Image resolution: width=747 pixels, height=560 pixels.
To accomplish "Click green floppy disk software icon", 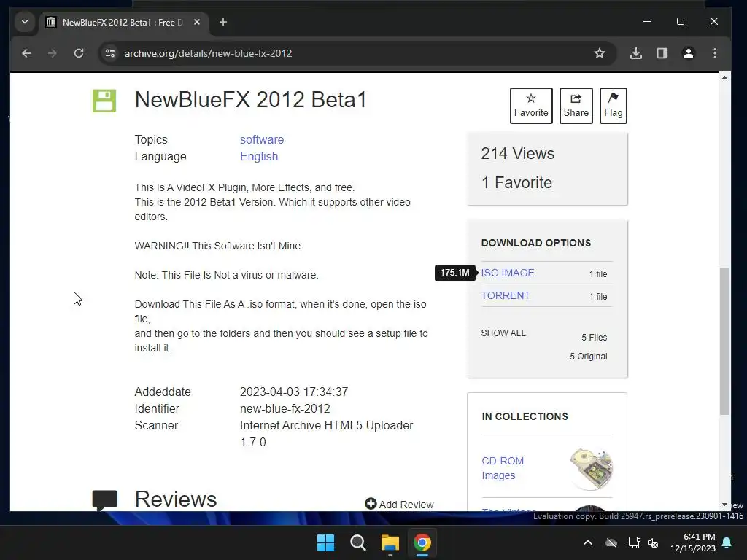I will click(104, 101).
